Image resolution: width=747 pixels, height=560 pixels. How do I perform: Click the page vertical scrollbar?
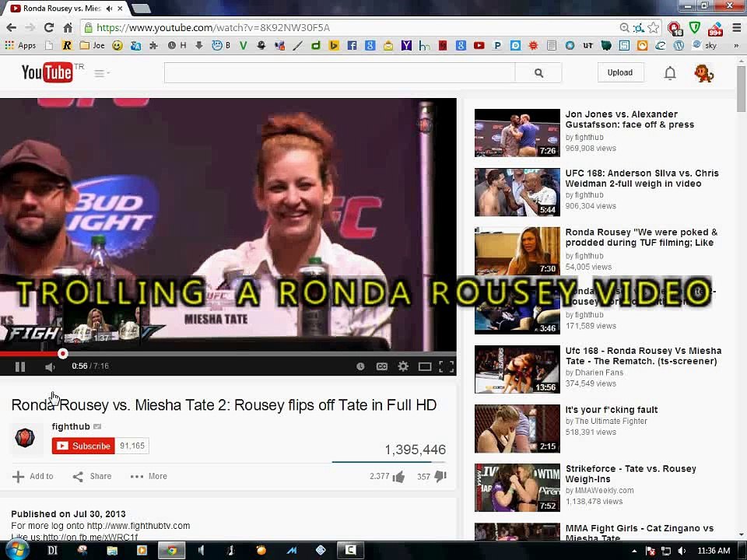741,88
